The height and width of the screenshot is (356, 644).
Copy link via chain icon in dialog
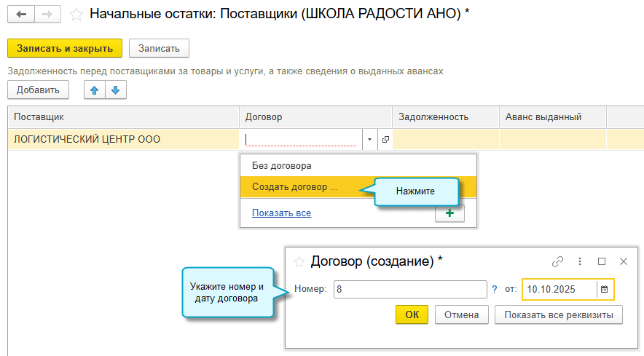point(558,261)
